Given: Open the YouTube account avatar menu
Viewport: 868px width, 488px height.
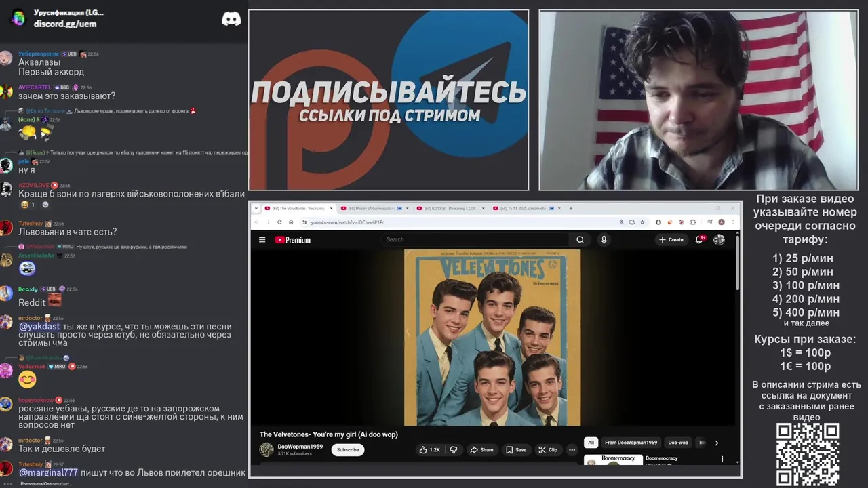Looking at the screenshot, I should 719,239.
